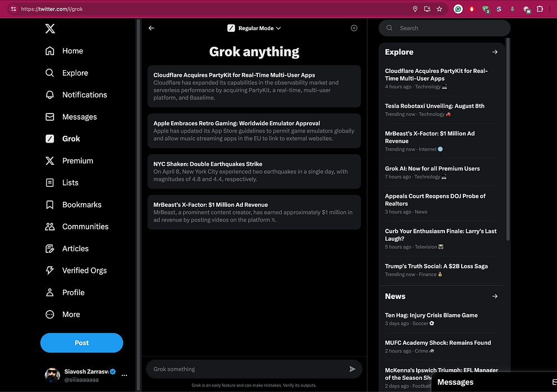Screen dimensions: 557x392
Task: Click Siavosh Zarrasvand profile avatar
Action: click(52, 375)
